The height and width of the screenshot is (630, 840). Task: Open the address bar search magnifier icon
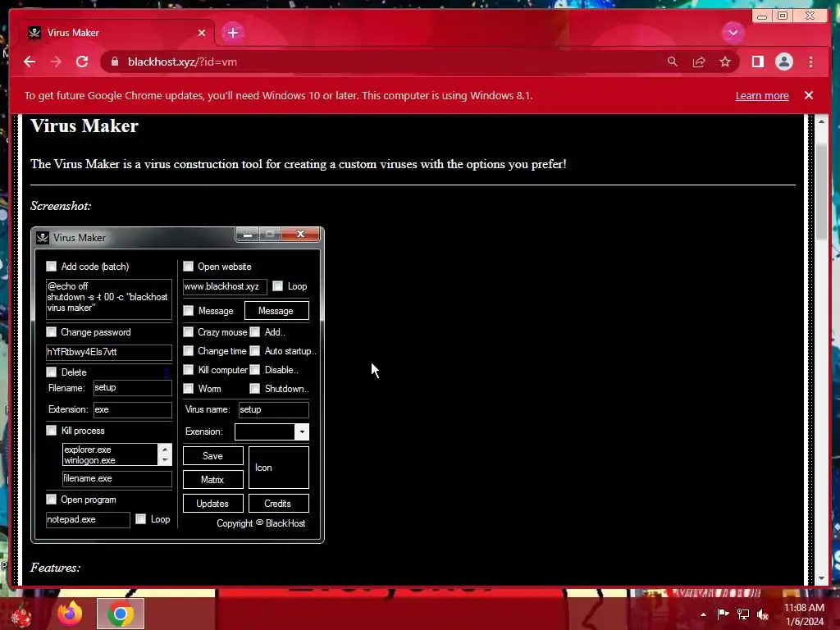[673, 62]
